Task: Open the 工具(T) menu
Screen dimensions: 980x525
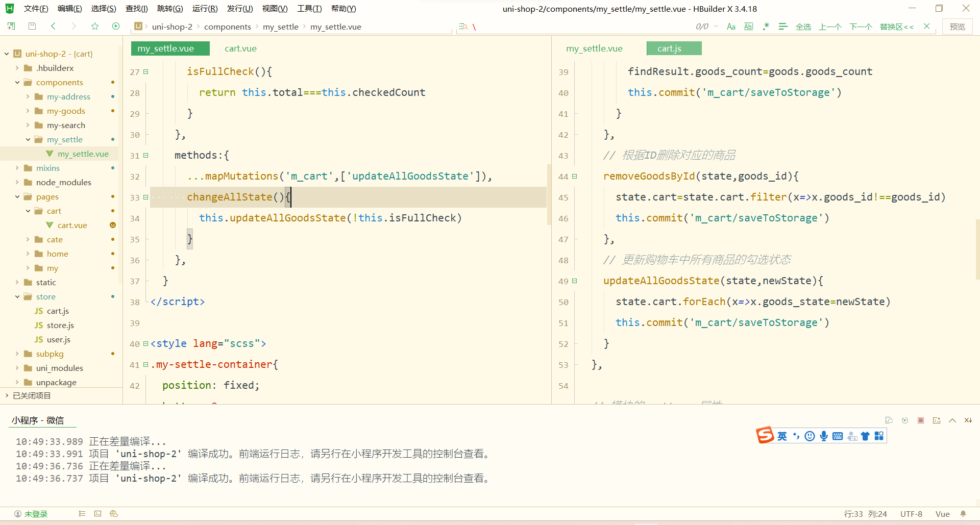Action: coord(309,9)
